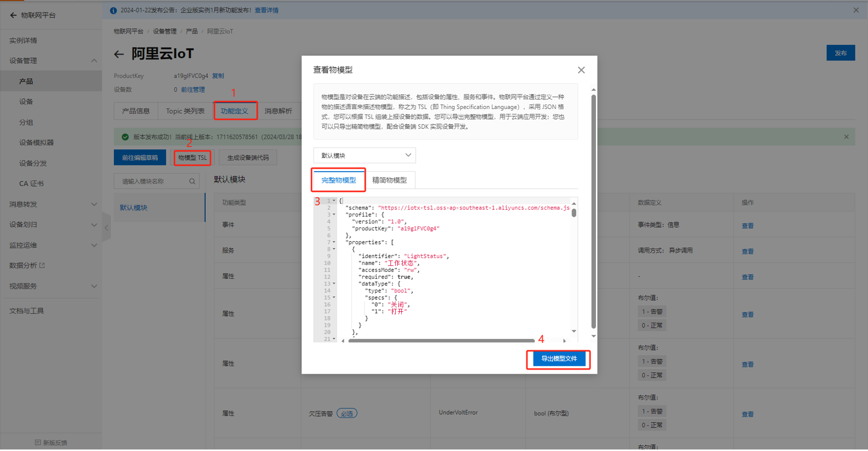Screen dimensions: 868x451
Task: Click the 发布 button
Action: tap(841, 53)
